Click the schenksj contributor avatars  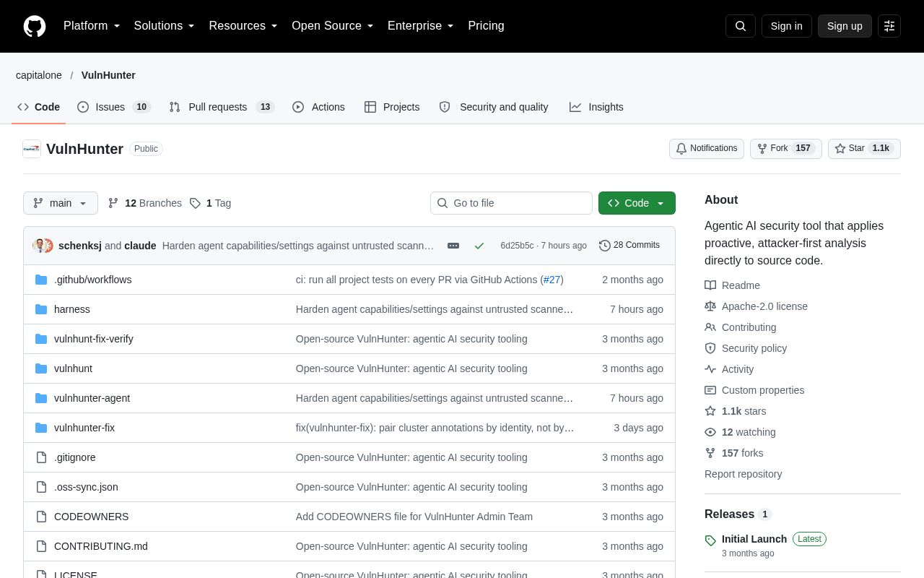tap(43, 246)
